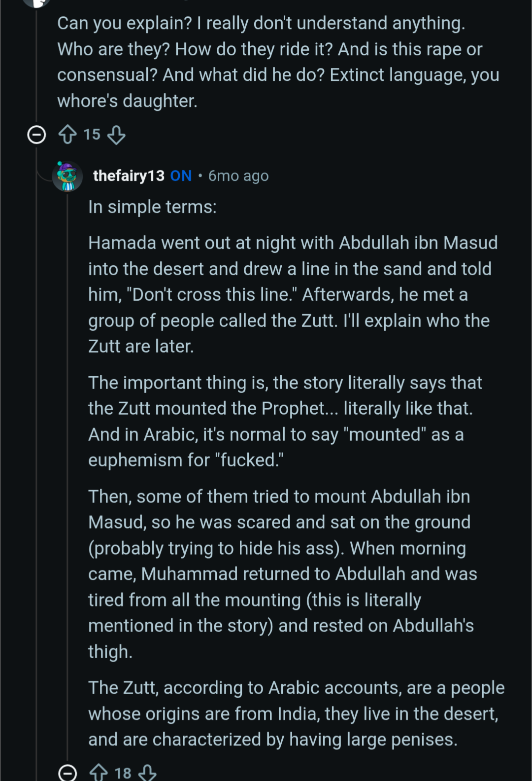Tap the paragraph starting "Hamada went out at night"

(x=293, y=294)
